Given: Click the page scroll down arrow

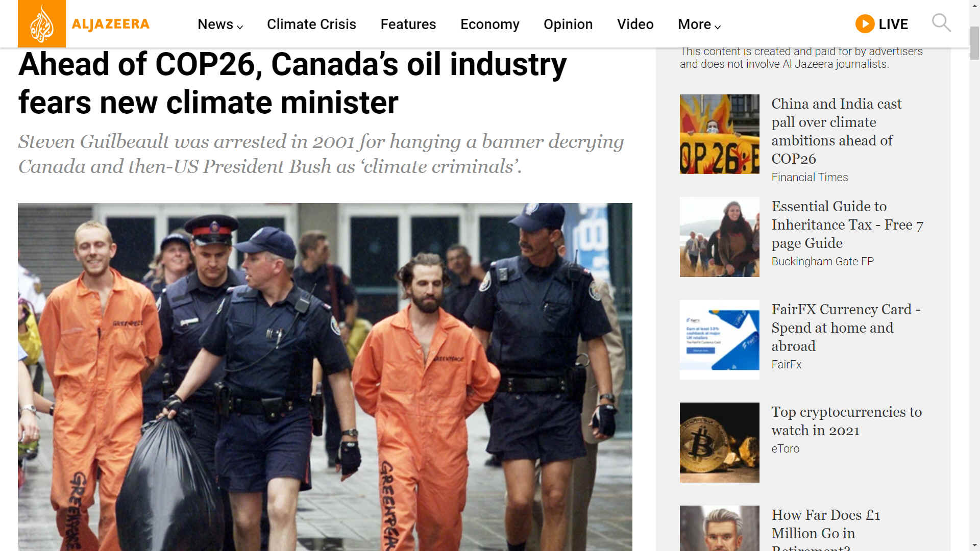Looking at the screenshot, I should point(975,545).
